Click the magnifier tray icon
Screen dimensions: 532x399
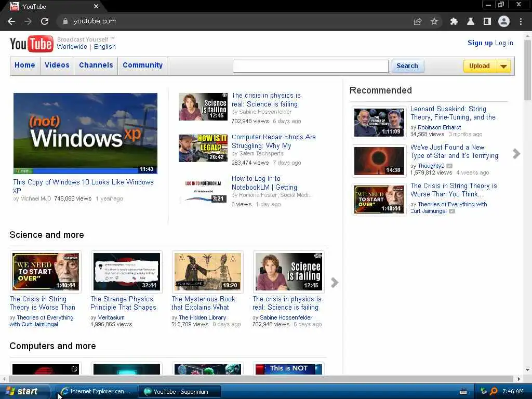(x=494, y=392)
